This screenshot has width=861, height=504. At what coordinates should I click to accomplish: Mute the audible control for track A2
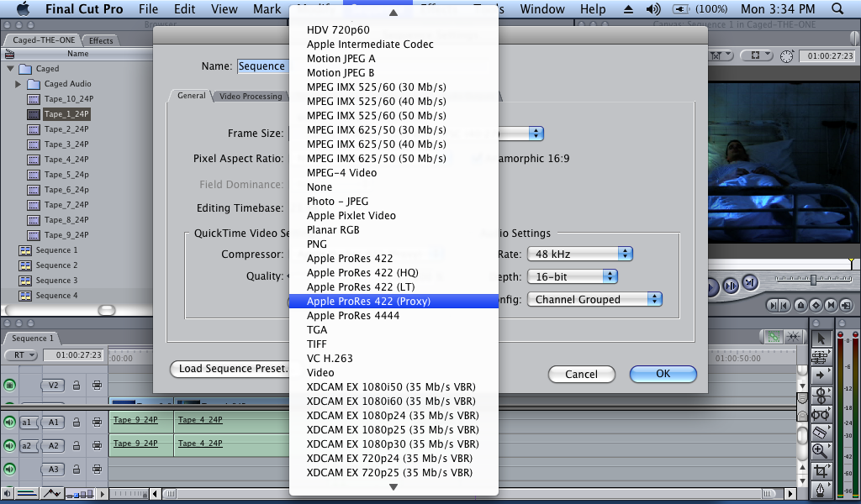(9, 445)
